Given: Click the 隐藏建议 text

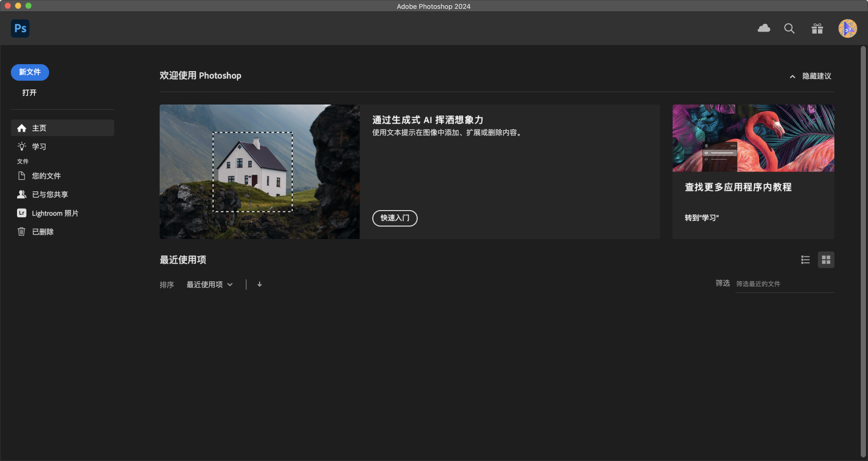Looking at the screenshot, I should (x=816, y=76).
